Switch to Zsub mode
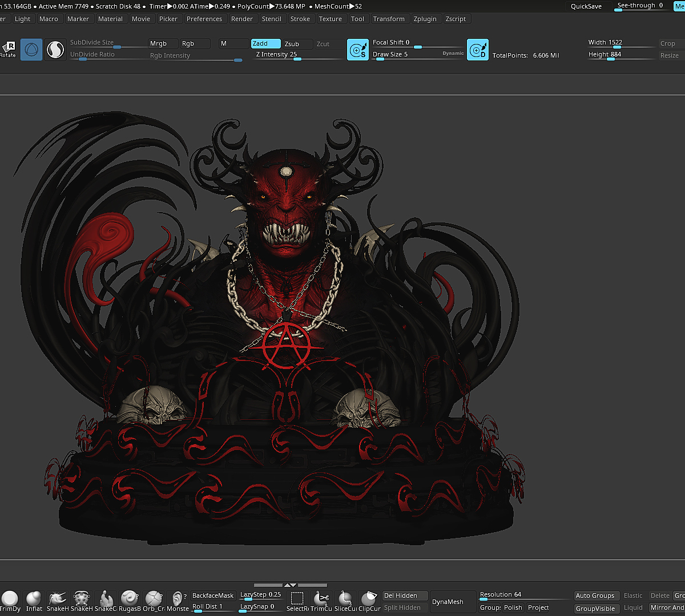Image resolution: width=685 pixels, height=616 pixels. [298, 44]
